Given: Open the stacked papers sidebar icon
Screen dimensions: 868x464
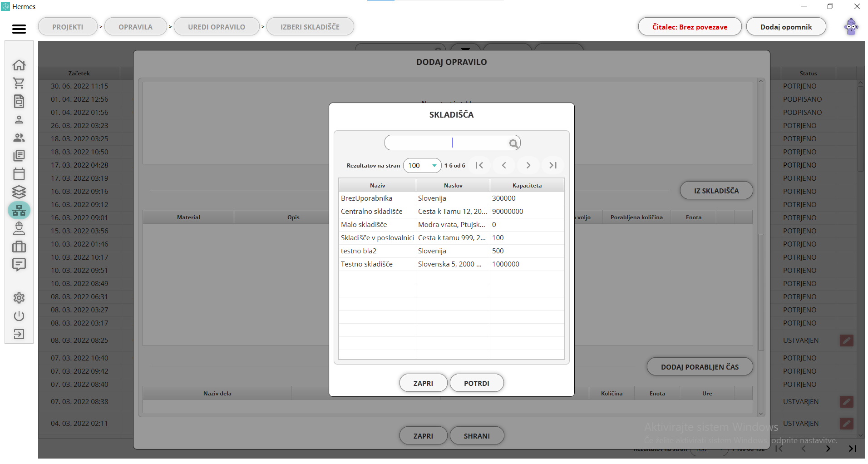Looking at the screenshot, I should point(19,156).
